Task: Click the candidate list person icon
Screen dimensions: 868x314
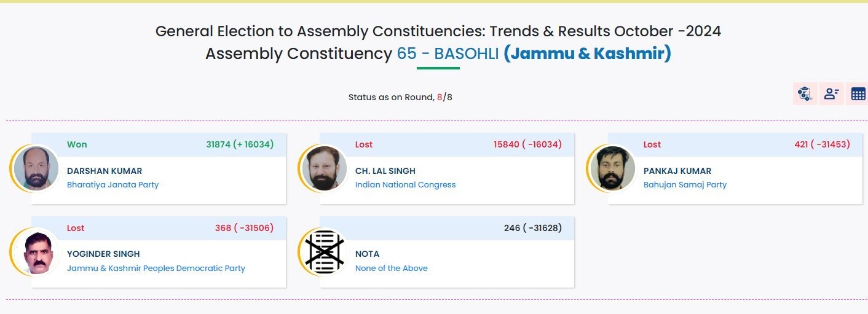Action: (832, 94)
